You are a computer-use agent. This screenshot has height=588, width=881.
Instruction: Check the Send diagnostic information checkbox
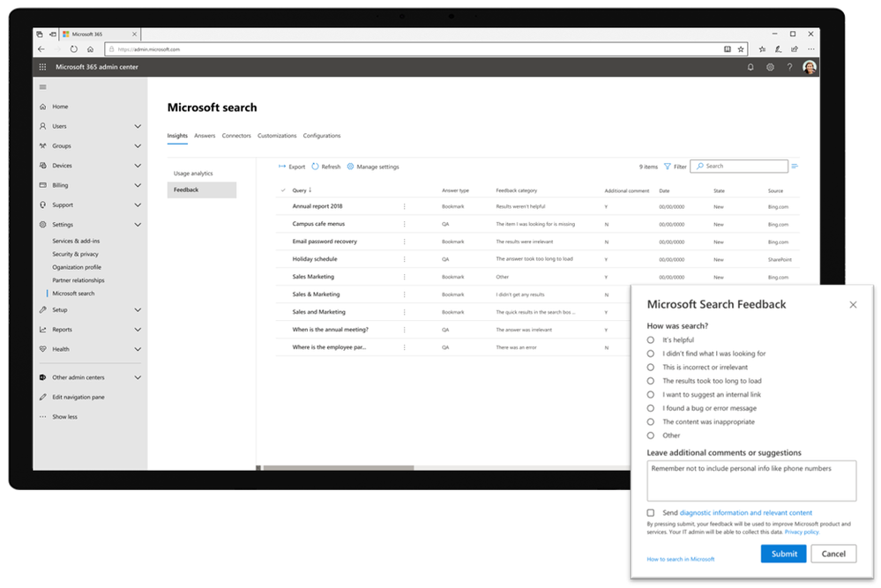[x=650, y=513]
